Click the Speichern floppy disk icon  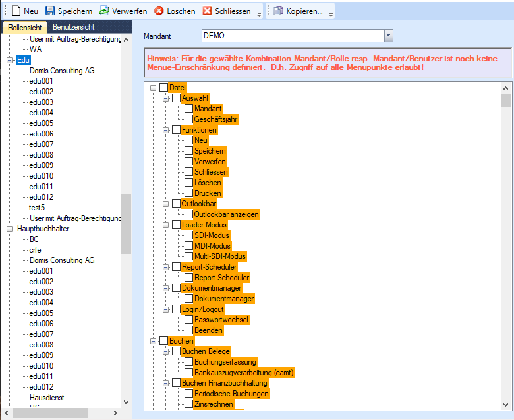pyautogui.click(x=50, y=11)
